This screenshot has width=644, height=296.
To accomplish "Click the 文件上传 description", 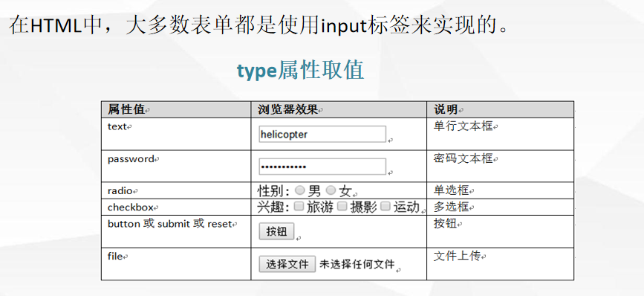I will (457, 256).
